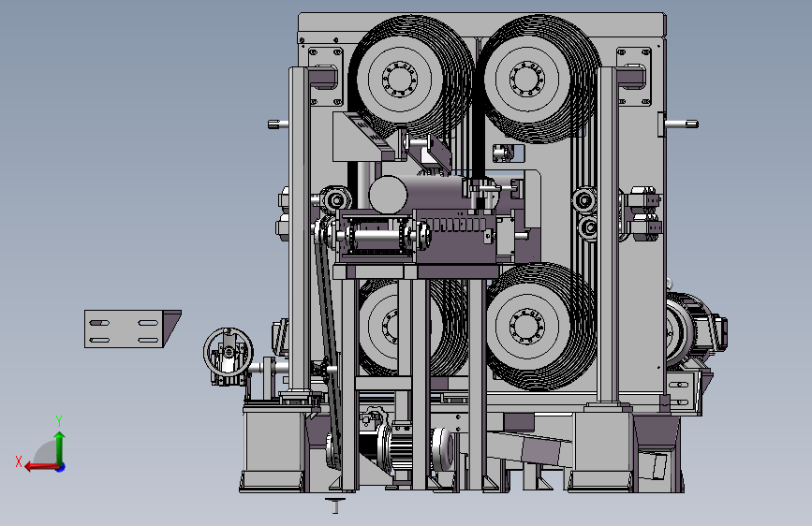The width and height of the screenshot is (812, 526).
Task: Click the Y axis label text
Action: 59,421
